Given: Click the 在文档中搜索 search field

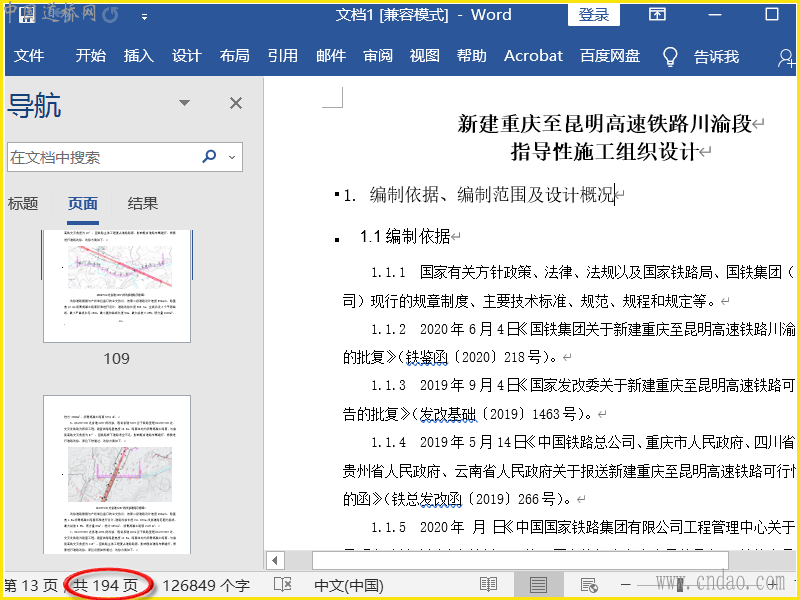Looking at the screenshot, I should (100, 157).
